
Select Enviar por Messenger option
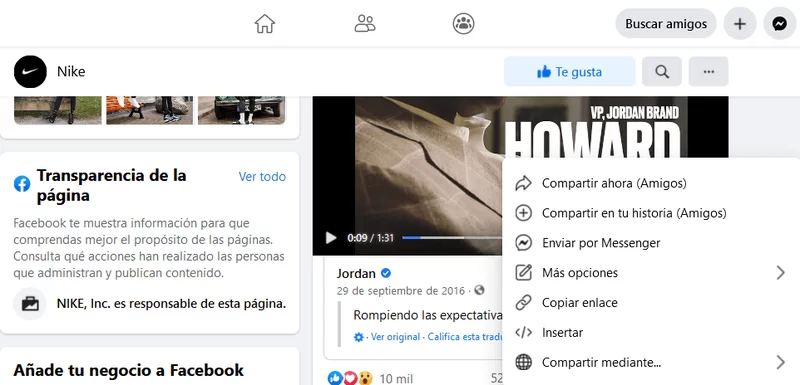click(651, 243)
